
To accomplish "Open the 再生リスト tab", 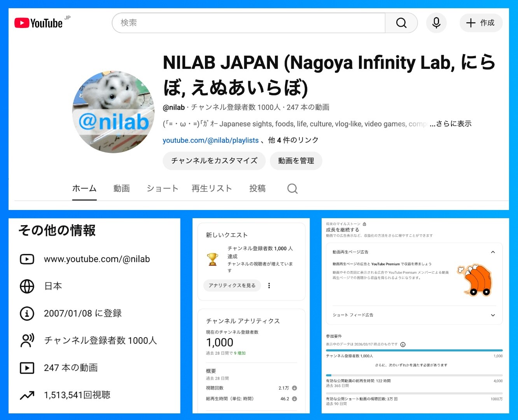I will [x=212, y=189].
